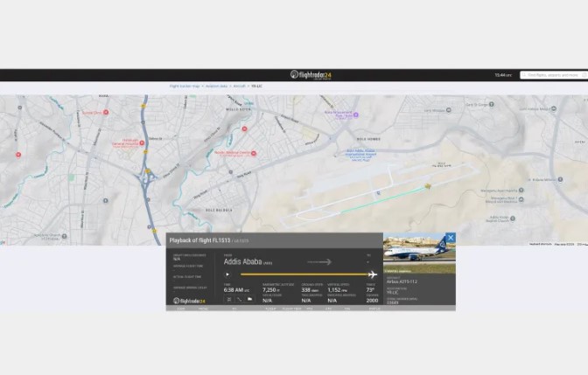
Task: Click the second icon below the time
Action: (x=239, y=299)
